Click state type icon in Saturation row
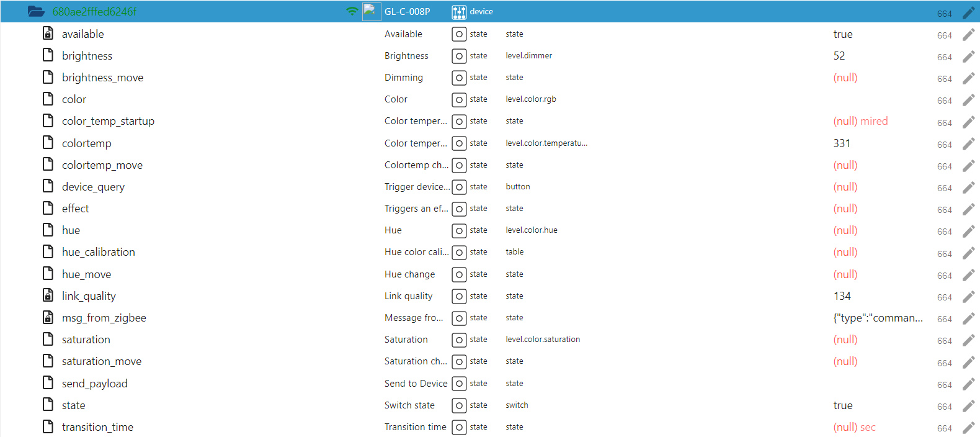980x437 pixels. point(459,340)
